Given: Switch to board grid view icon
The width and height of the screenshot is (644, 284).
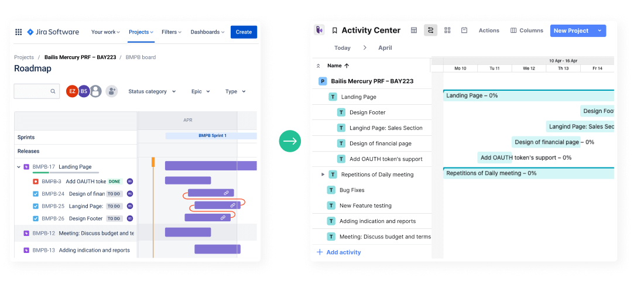Looking at the screenshot, I should pyautogui.click(x=448, y=30).
